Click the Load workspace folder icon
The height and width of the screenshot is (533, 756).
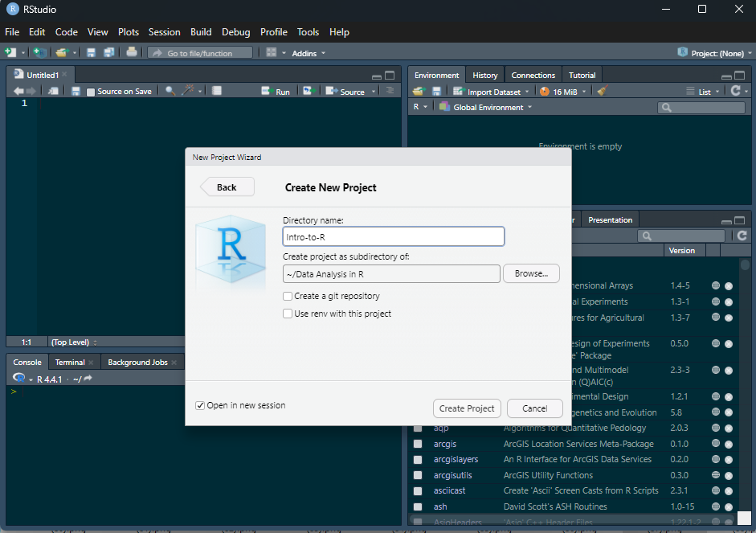pos(419,92)
